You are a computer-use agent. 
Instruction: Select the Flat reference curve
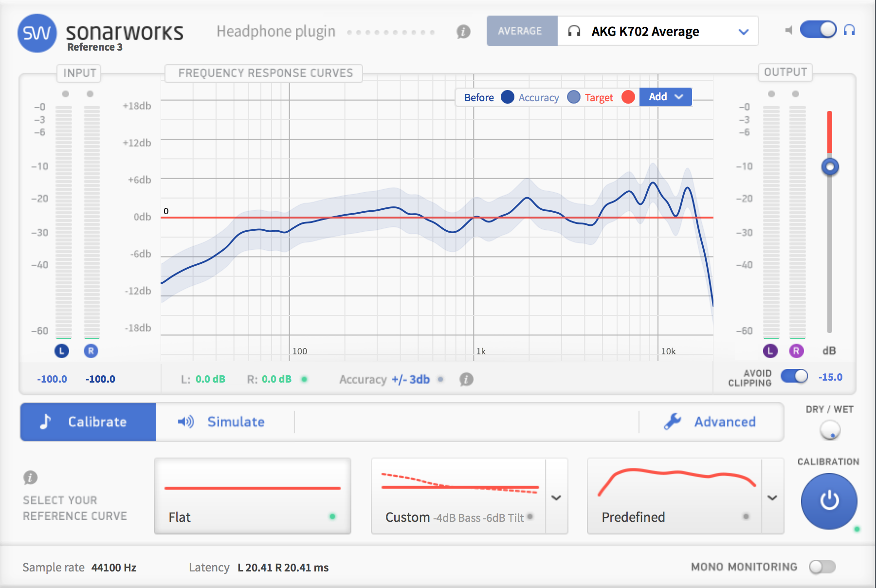(x=253, y=496)
